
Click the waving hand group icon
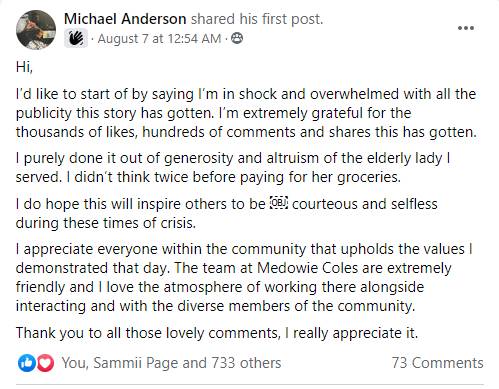click(x=76, y=38)
